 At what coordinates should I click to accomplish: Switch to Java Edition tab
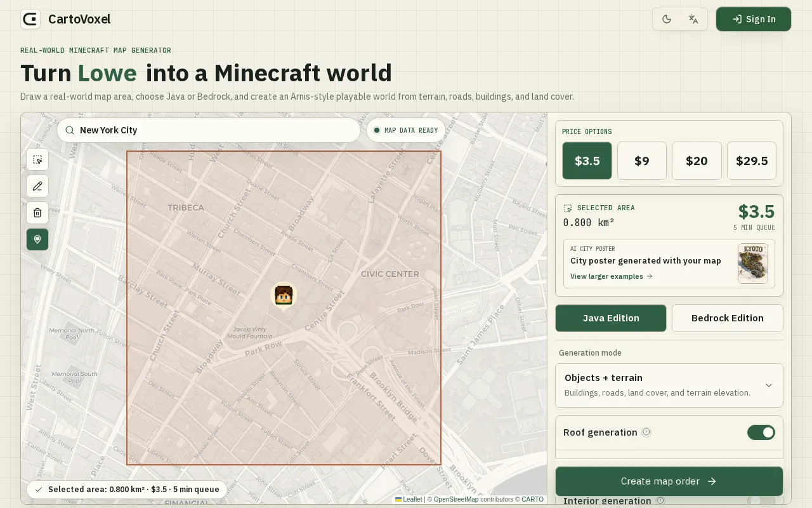pyautogui.click(x=611, y=318)
